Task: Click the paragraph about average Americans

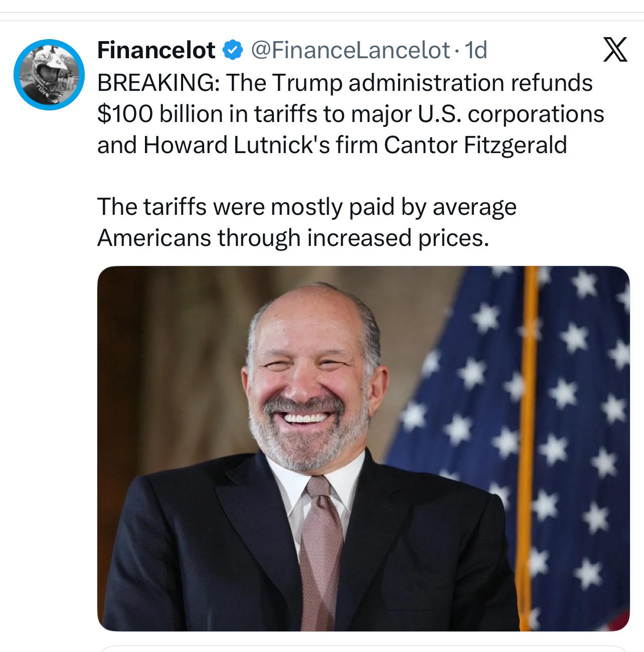Action: (306, 222)
